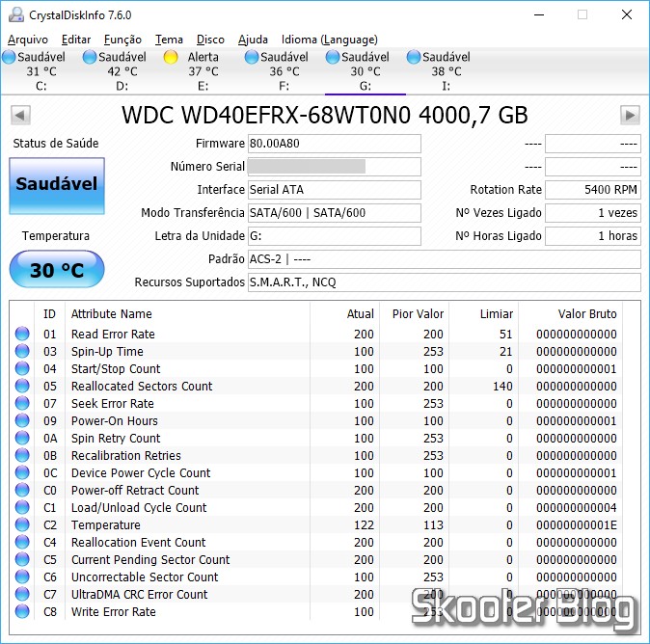The height and width of the screenshot is (644, 650).
Task: Open the Função menu
Action: (x=122, y=40)
